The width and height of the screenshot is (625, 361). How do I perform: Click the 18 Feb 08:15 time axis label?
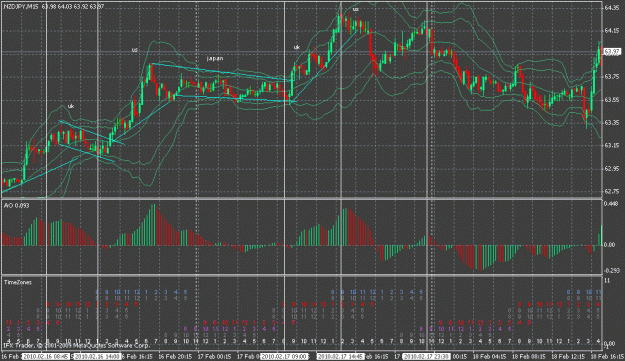point(529,356)
